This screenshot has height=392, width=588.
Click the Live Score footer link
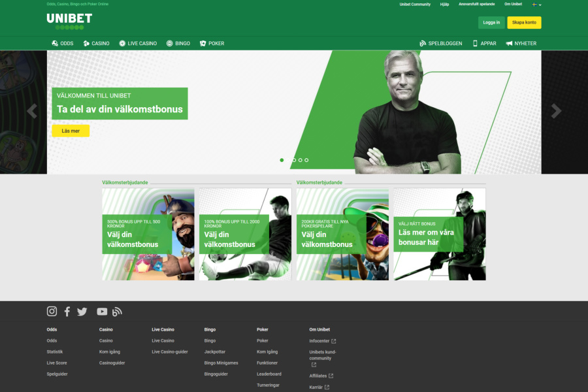tap(57, 363)
